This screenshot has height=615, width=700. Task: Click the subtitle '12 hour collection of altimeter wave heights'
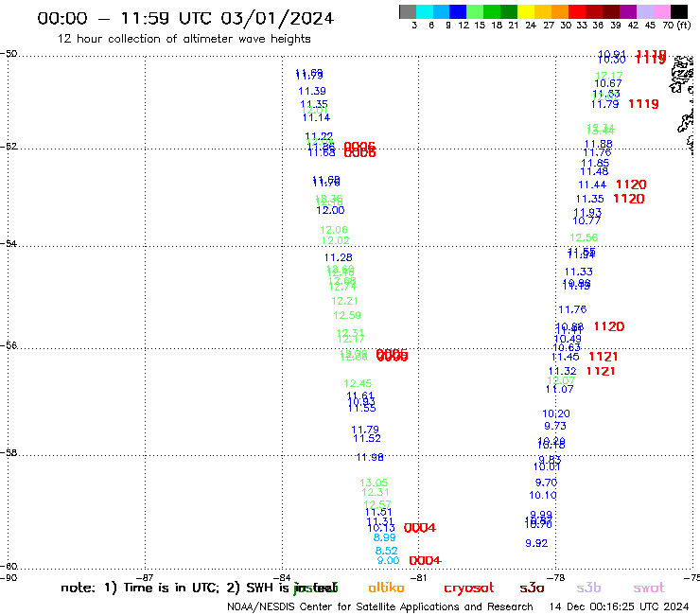[184, 39]
